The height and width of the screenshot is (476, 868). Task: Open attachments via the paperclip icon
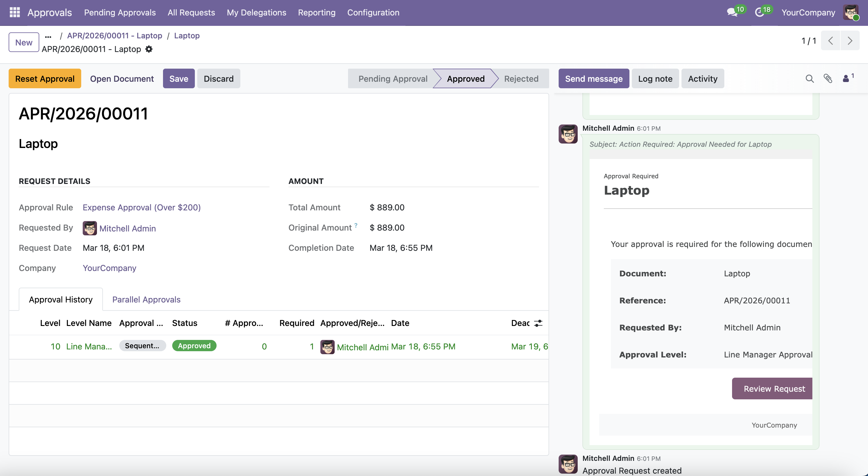[828, 78]
